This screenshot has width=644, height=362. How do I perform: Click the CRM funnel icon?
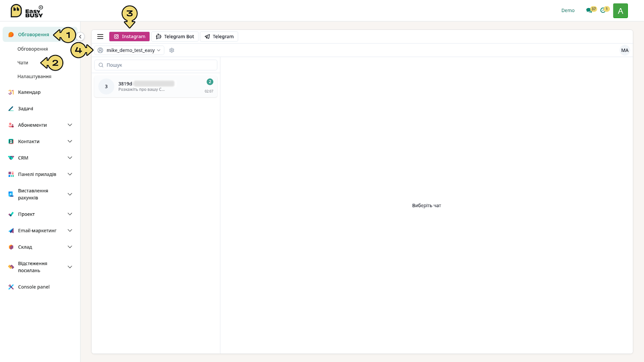click(x=11, y=158)
